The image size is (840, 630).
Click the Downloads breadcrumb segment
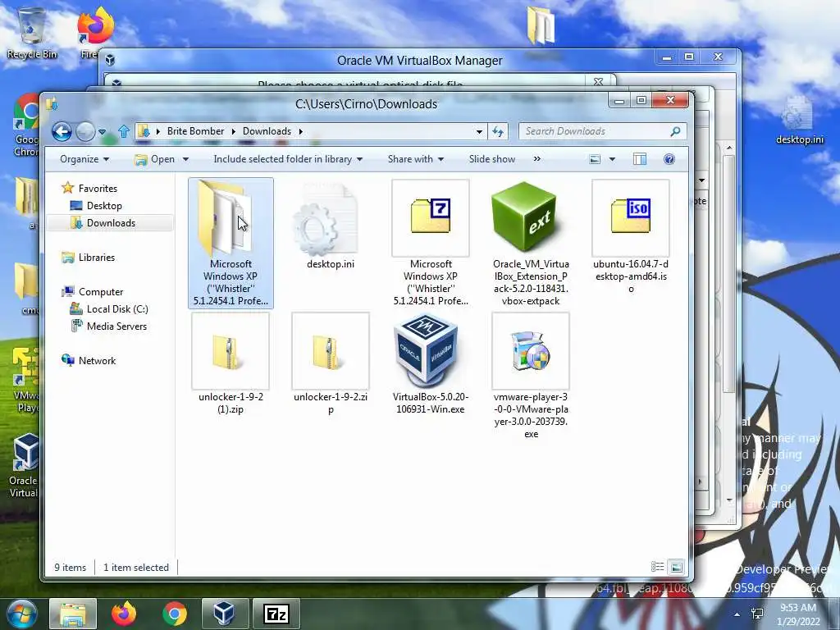[x=267, y=131]
